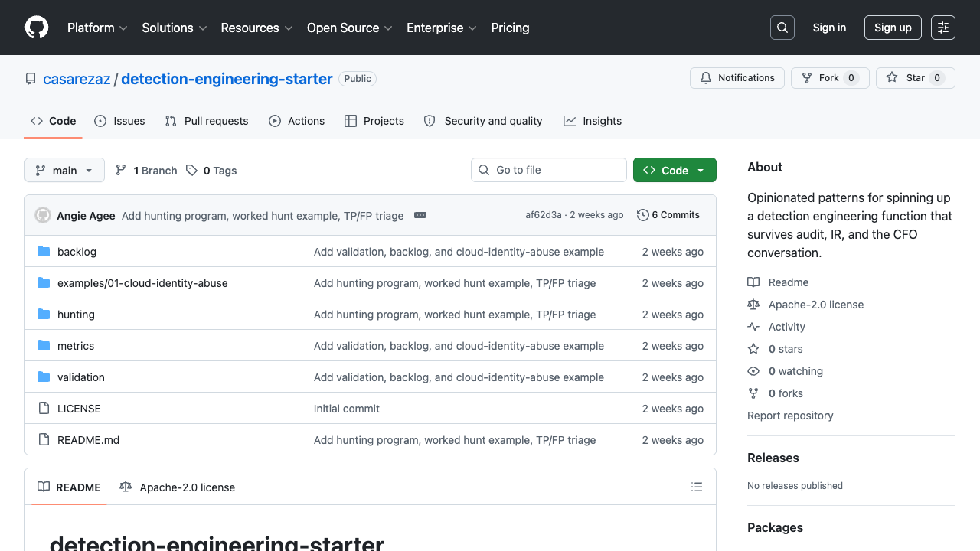
Task: Open Angie Agee author link
Action: (x=86, y=216)
